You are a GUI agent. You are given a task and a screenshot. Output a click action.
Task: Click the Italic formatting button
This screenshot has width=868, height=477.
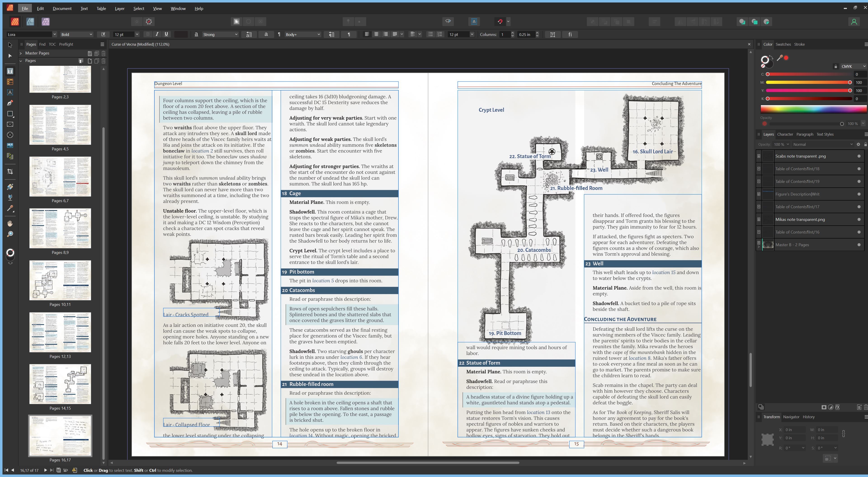(x=157, y=34)
